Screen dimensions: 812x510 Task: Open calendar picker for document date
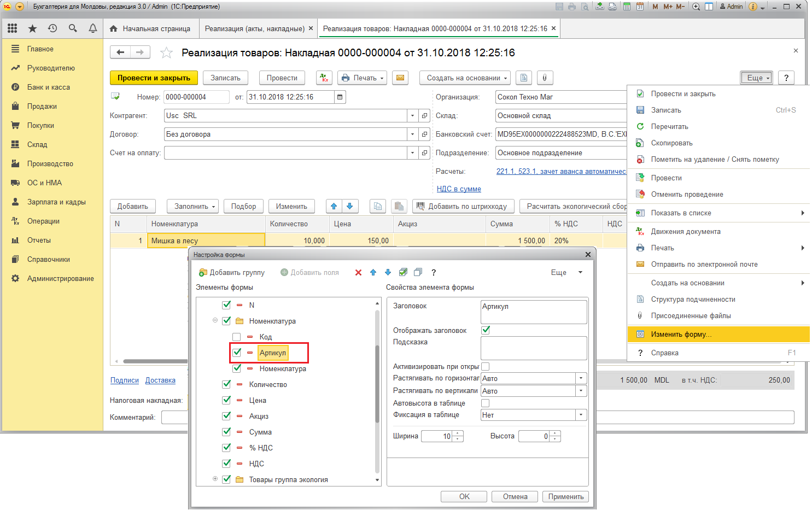(x=340, y=97)
